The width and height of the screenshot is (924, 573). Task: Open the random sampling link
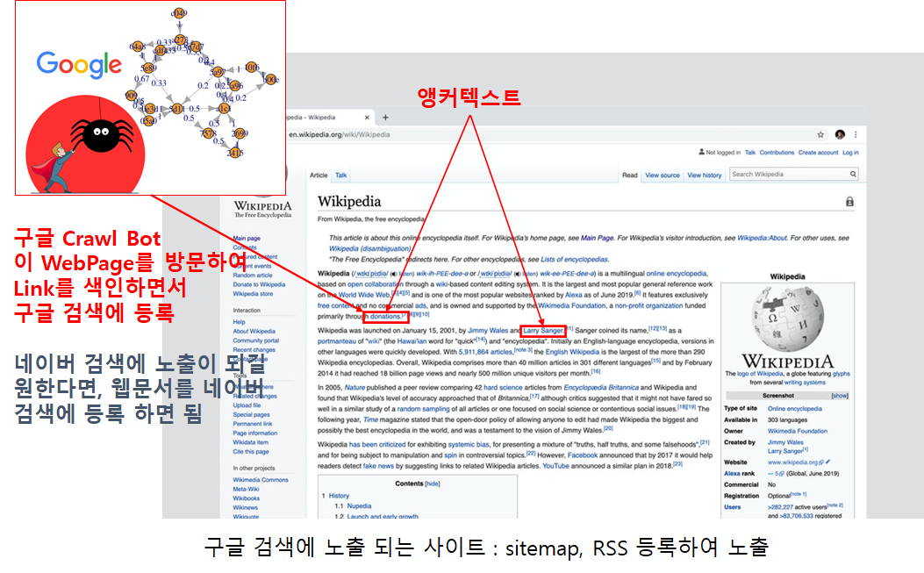(423, 409)
